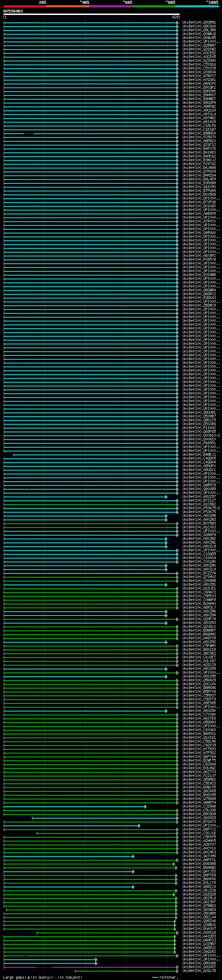Open hit UniRef100_Q9SRM1

(x=199, y=23)
